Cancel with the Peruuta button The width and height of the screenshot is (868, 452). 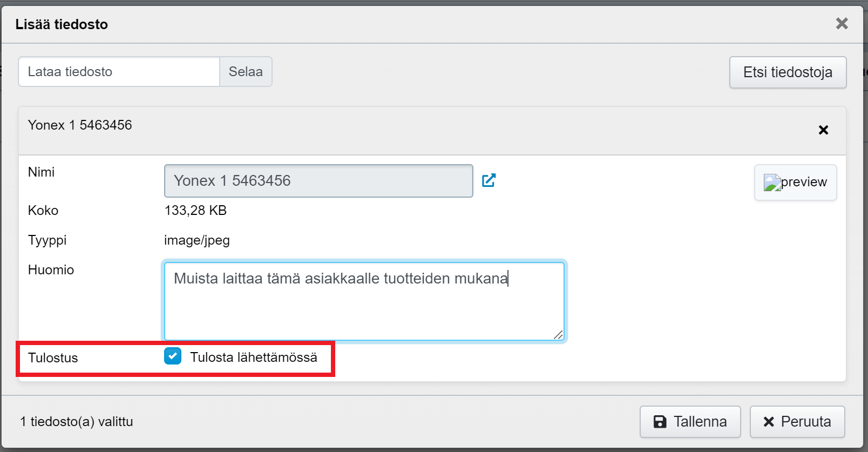coord(797,422)
